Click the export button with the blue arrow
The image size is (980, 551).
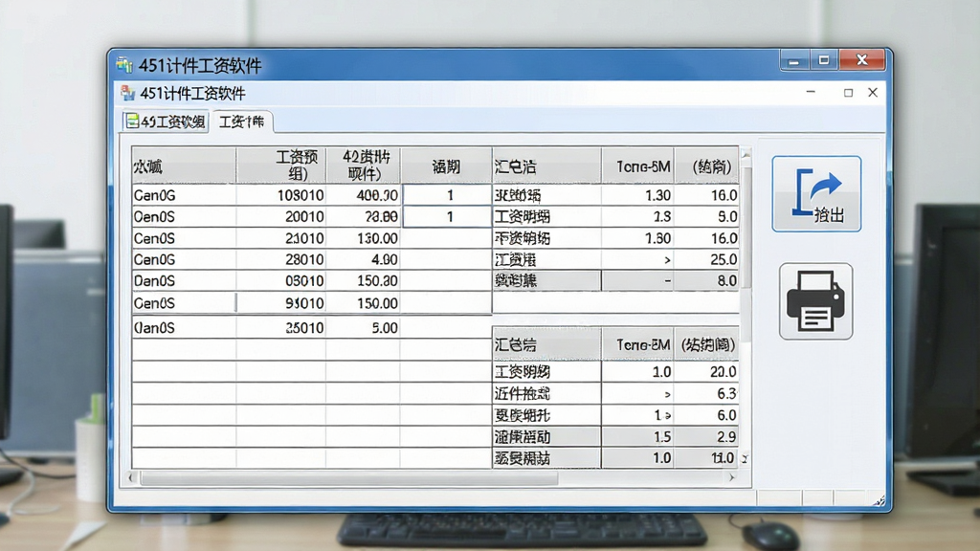coord(816,193)
